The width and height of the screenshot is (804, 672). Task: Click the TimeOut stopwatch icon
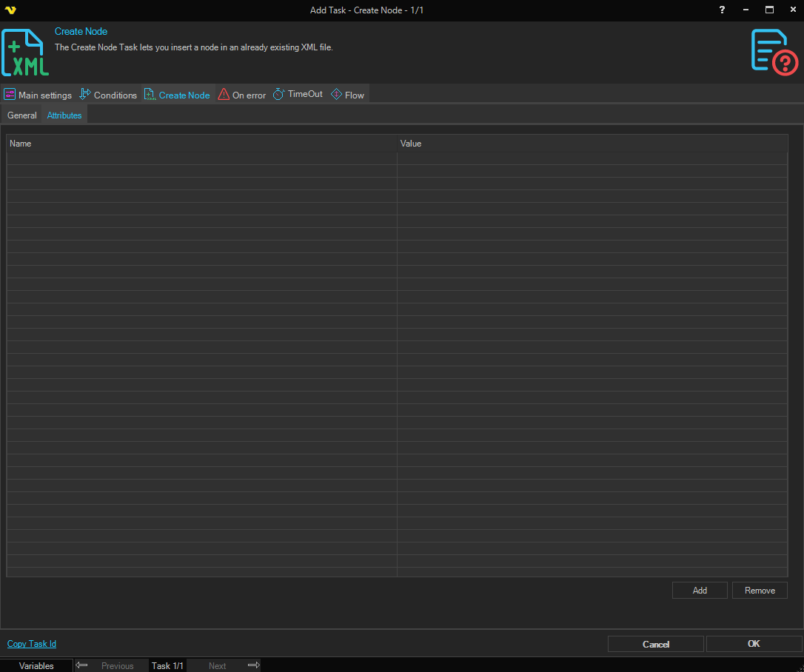click(x=279, y=95)
